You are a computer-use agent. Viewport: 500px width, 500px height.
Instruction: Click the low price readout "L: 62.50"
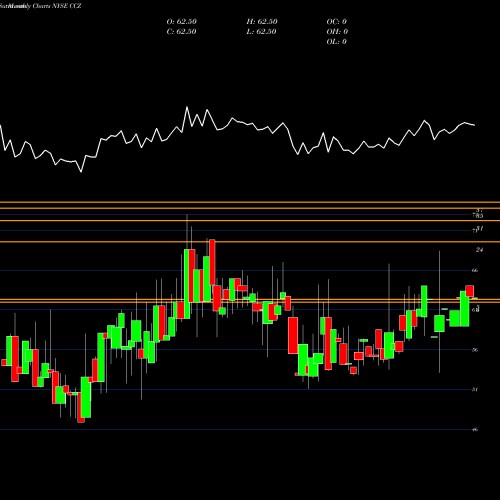coord(262,32)
